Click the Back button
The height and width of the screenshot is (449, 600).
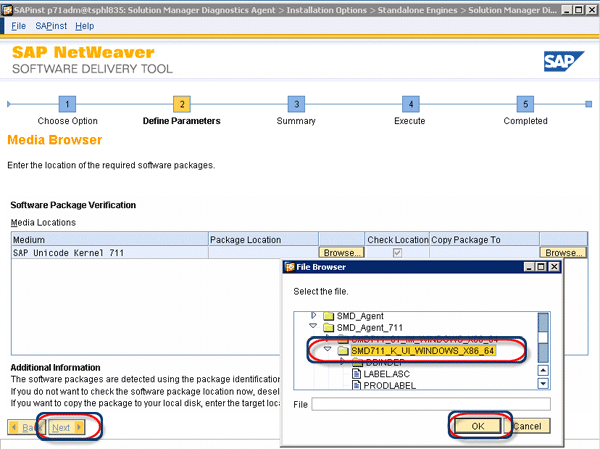coord(25,427)
